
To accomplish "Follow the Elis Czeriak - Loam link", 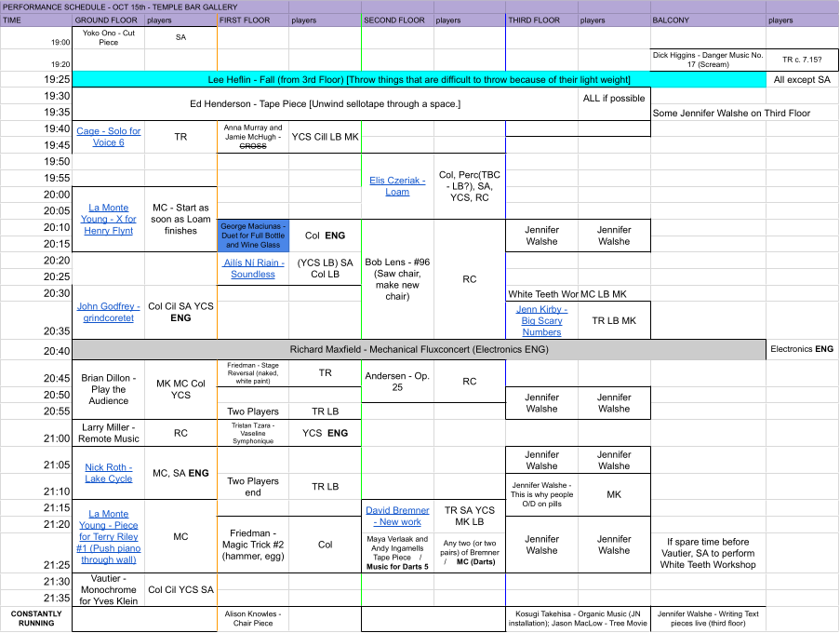I will coord(397,185).
